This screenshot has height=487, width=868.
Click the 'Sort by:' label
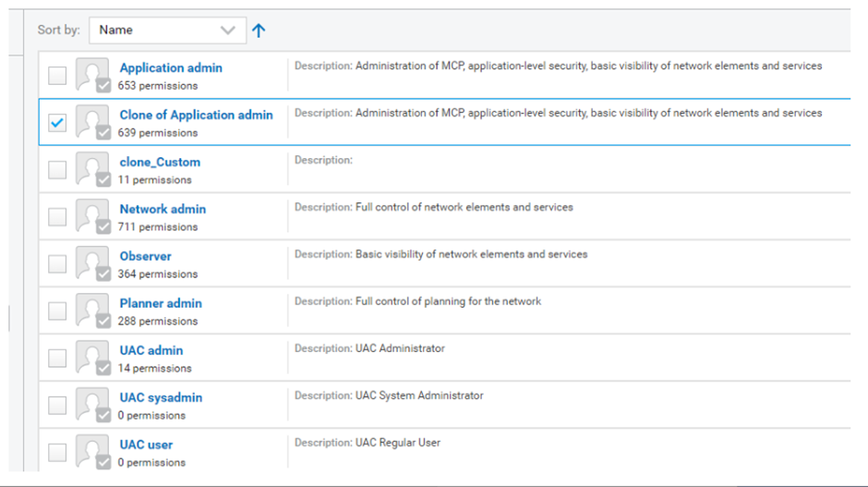59,30
